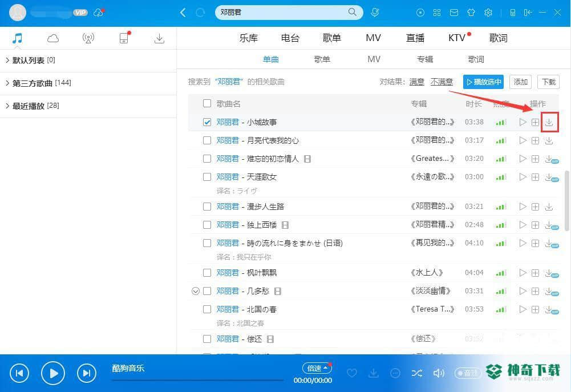Open the apps grid icon in title bar

pos(437,13)
